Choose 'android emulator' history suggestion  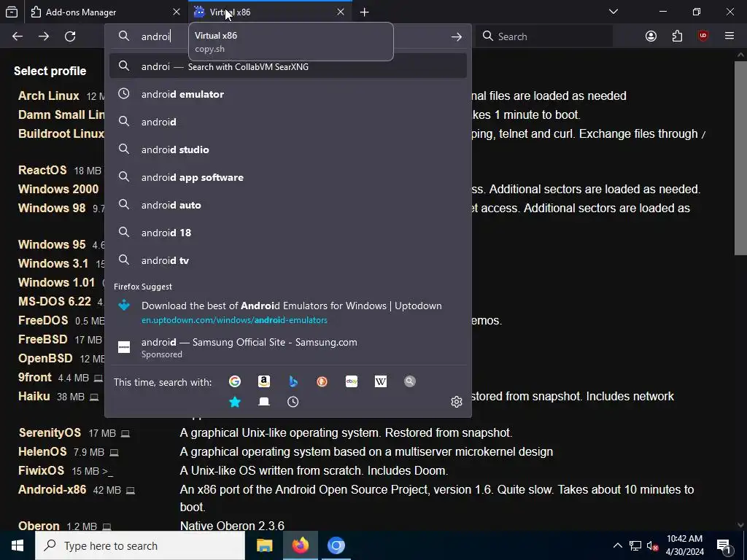click(288, 94)
